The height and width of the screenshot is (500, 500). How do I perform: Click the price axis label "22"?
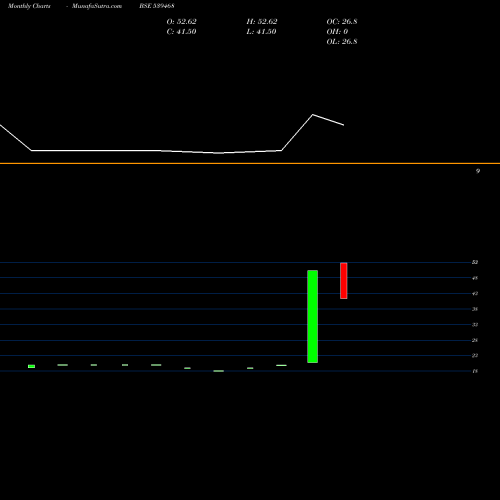475,356
